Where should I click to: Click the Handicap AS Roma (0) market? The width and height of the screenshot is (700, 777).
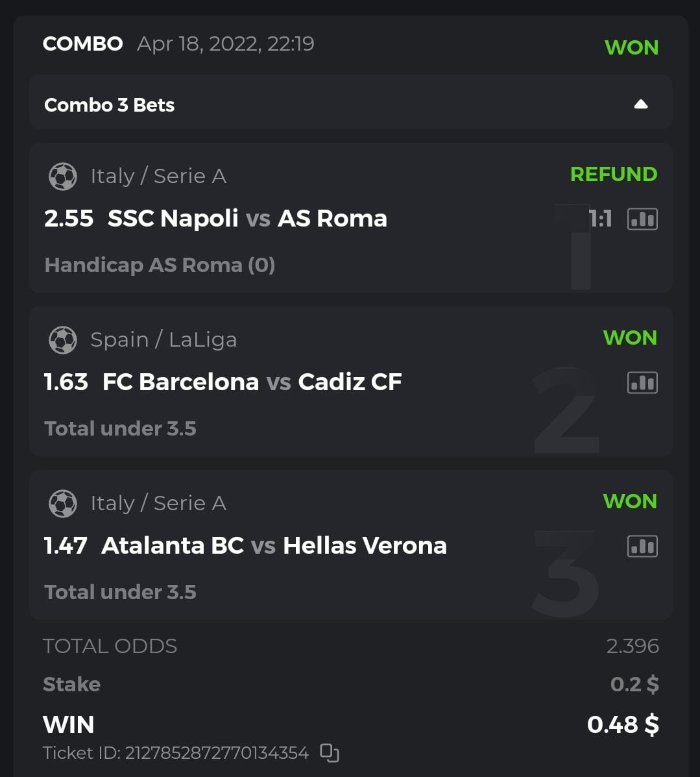pos(160,265)
